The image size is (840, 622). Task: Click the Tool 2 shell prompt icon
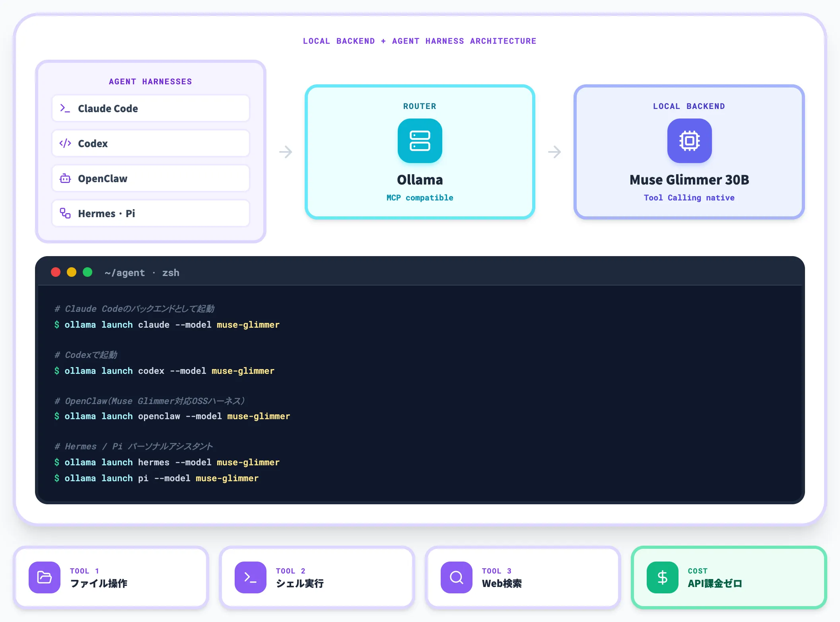(251, 577)
